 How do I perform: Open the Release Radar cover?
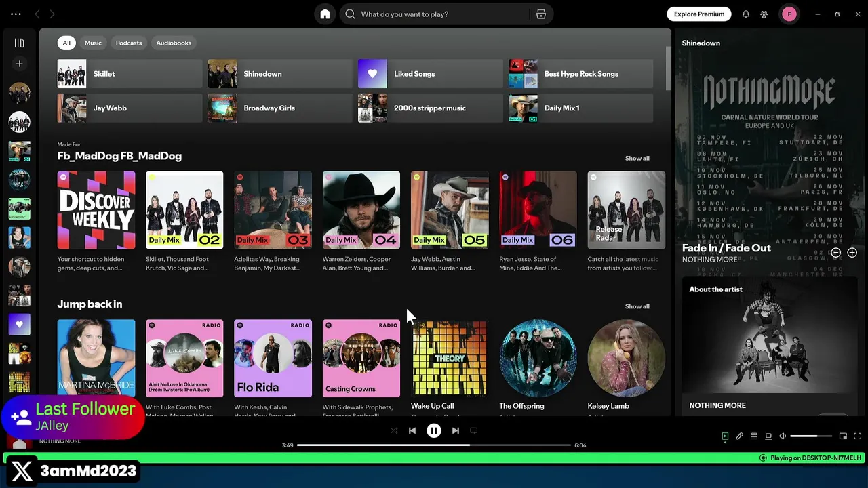pyautogui.click(x=627, y=210)
